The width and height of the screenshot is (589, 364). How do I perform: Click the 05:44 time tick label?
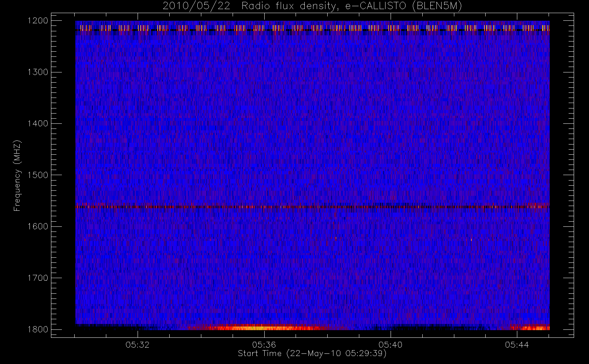pyautogui.click(x=517, y=345)
